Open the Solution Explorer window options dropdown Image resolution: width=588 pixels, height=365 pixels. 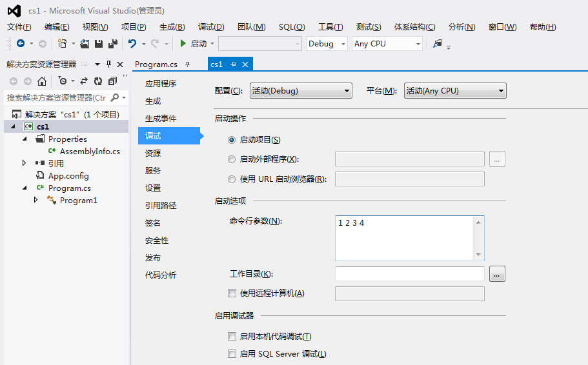pos(97,64)
